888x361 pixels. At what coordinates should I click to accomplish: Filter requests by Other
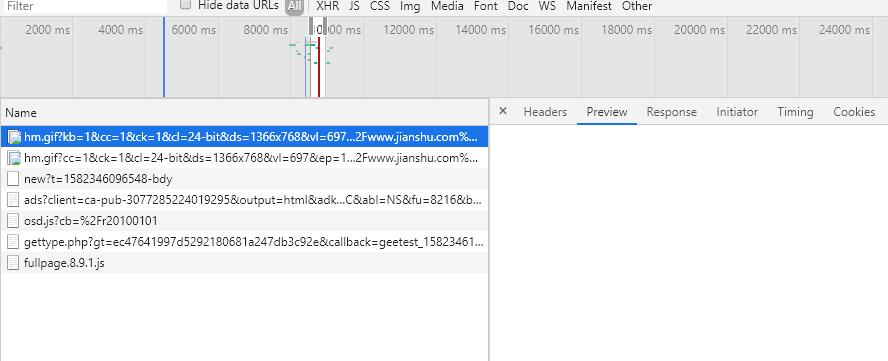(x=637, y=6)
